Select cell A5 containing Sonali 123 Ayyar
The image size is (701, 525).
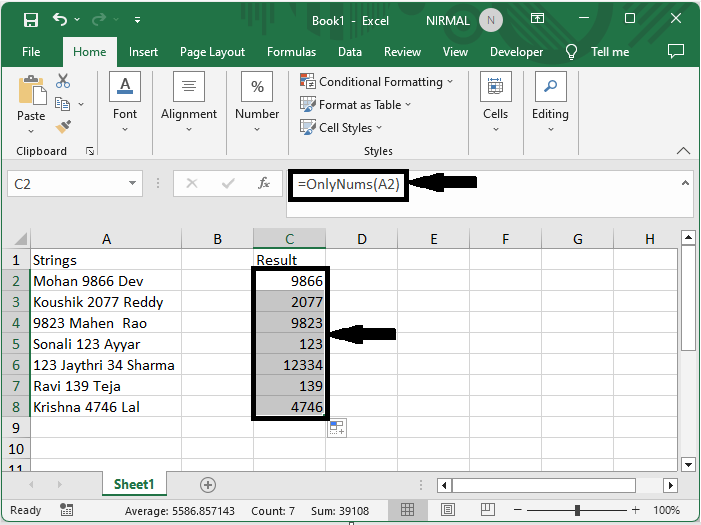click(106, 344)
